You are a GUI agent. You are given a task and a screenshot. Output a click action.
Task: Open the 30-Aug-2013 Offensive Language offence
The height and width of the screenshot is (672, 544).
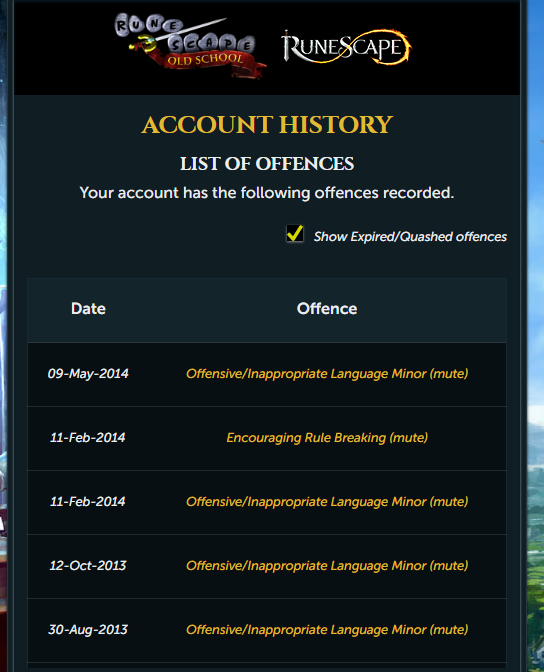[327, 630]
